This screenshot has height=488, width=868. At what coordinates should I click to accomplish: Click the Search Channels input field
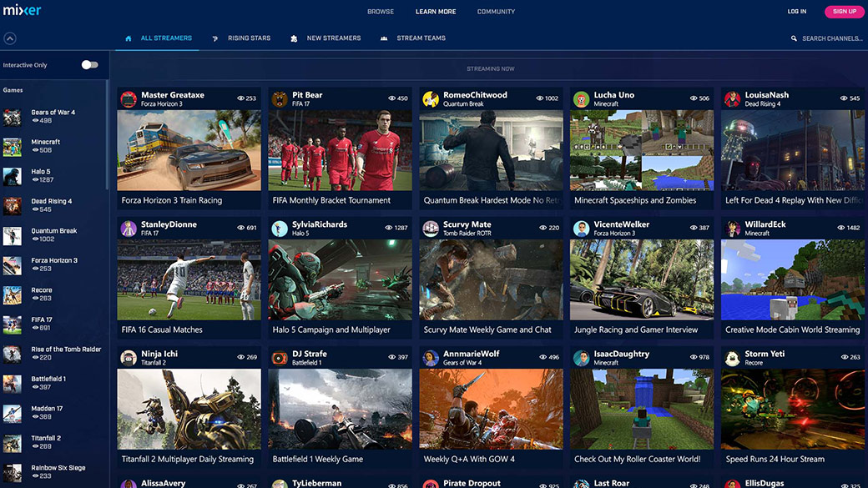click(x=831, y=38)
